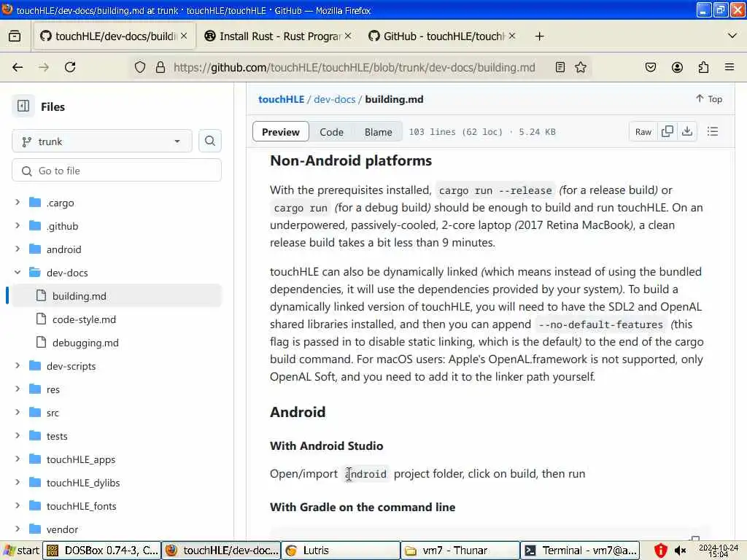
Task: Open debugging.md file
Action: point(85,343)
